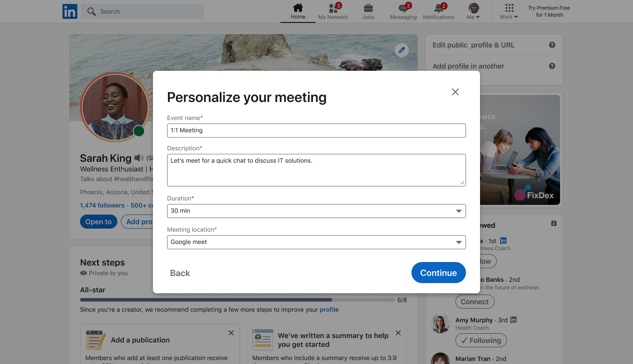Open the Work apps grid menu
633x364 pixels.
point(509,11)
